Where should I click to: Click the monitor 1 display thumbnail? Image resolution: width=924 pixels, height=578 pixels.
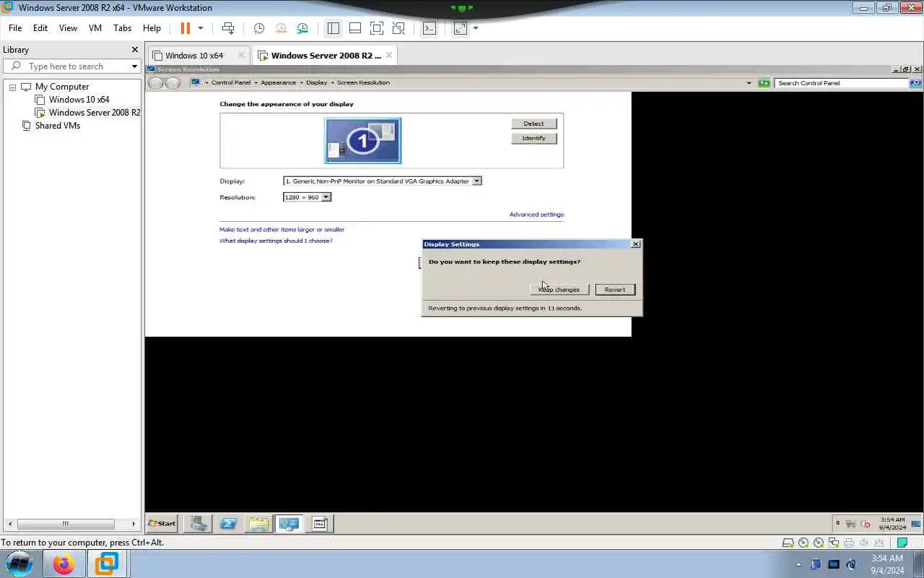(363, 141)
